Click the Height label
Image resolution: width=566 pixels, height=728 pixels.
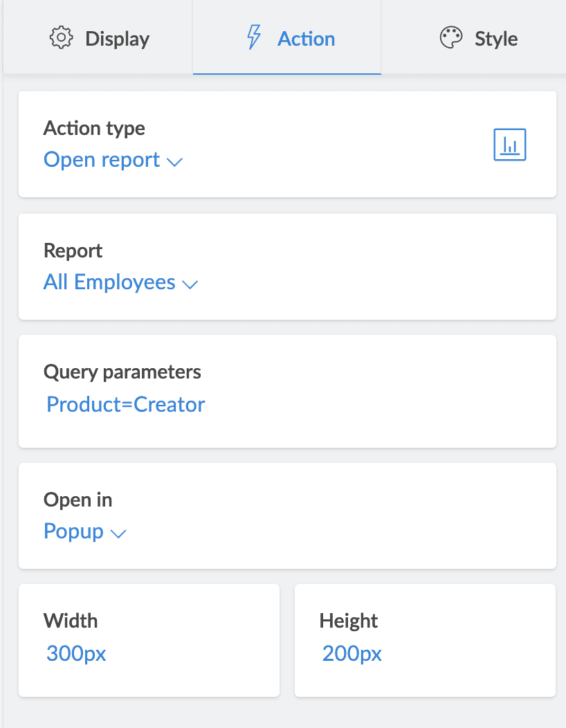pos(349,621)
